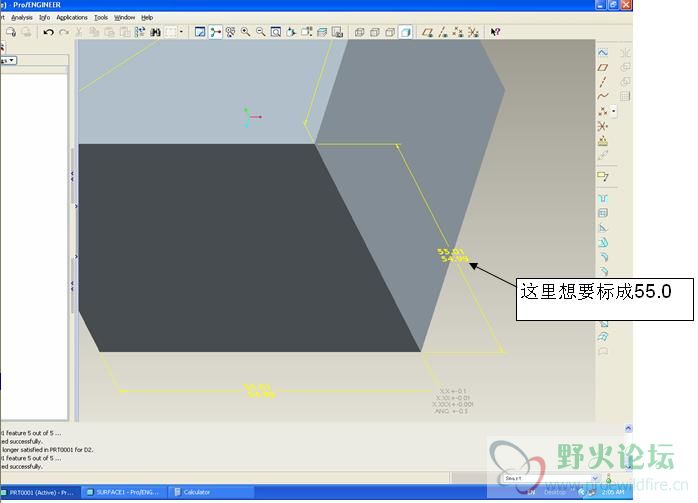Select Hidden Line display style
This screenshot has width=698, height=503.
click(375, 32)
